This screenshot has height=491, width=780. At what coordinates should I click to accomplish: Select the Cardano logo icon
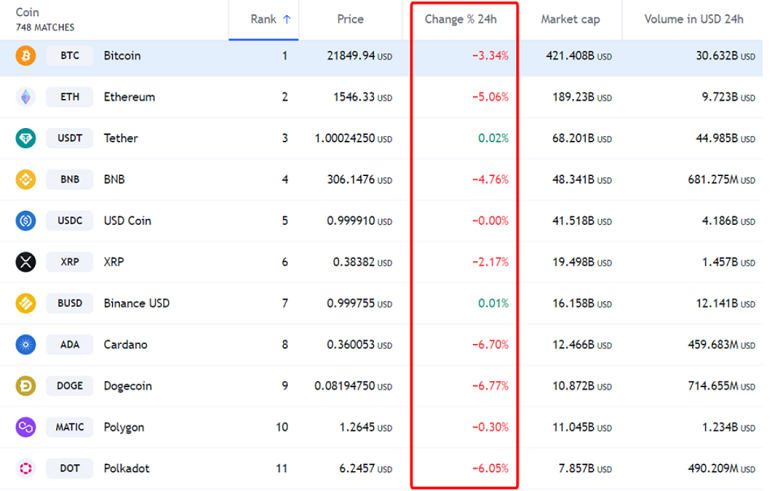tap(25, 345)
